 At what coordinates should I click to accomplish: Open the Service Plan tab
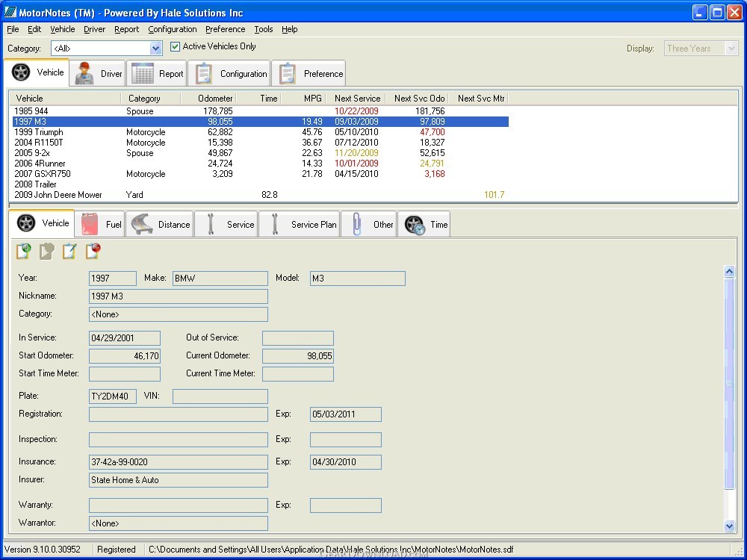300,224
